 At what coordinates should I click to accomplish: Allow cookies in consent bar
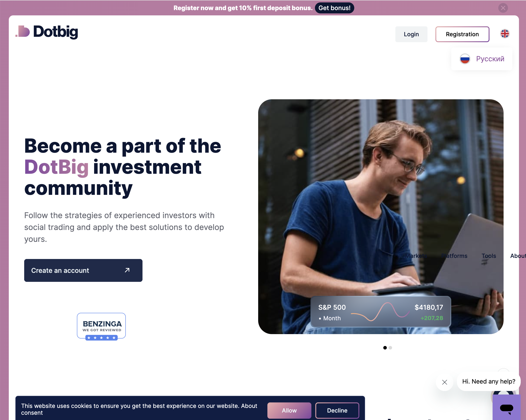289,410
